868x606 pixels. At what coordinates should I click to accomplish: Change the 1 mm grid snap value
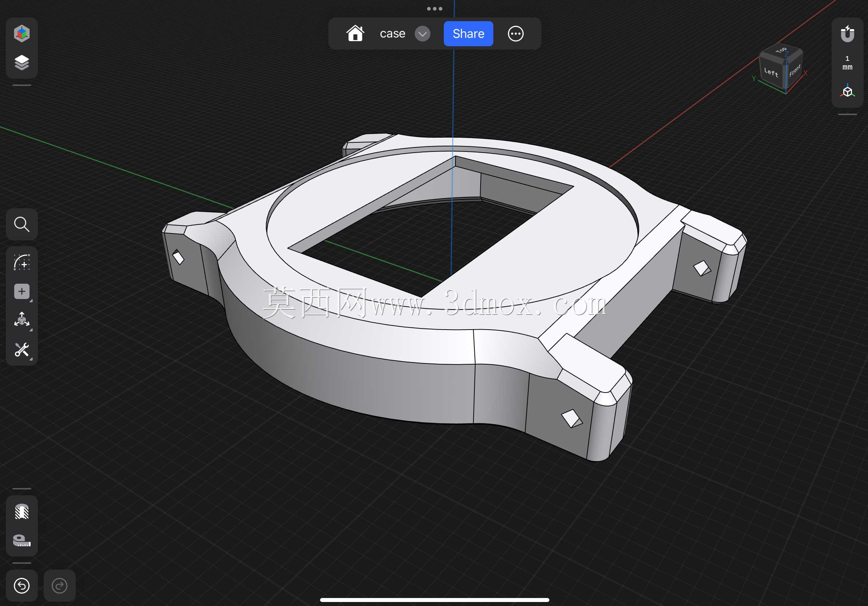click(x=847, y=63)
